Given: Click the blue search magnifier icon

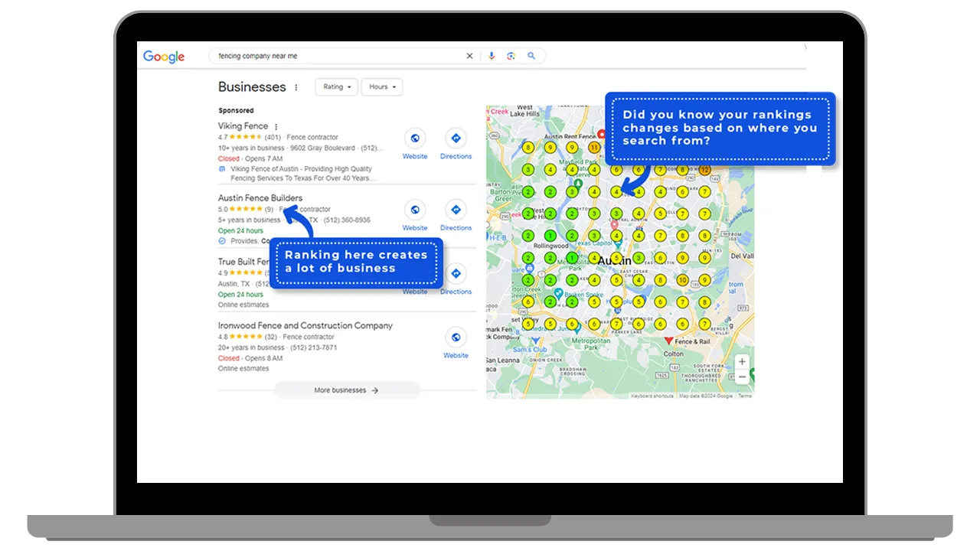Looking at the screenshot, I should click(x=531, y=56).
